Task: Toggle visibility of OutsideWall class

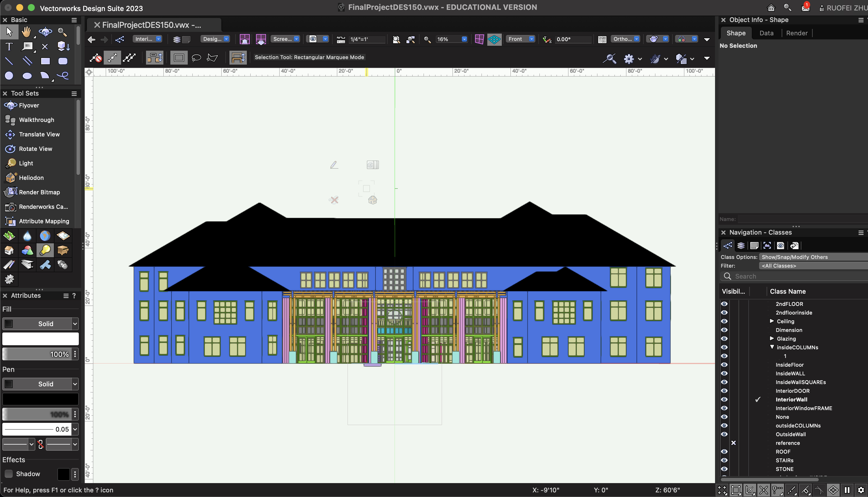Action: pos(724,434)
